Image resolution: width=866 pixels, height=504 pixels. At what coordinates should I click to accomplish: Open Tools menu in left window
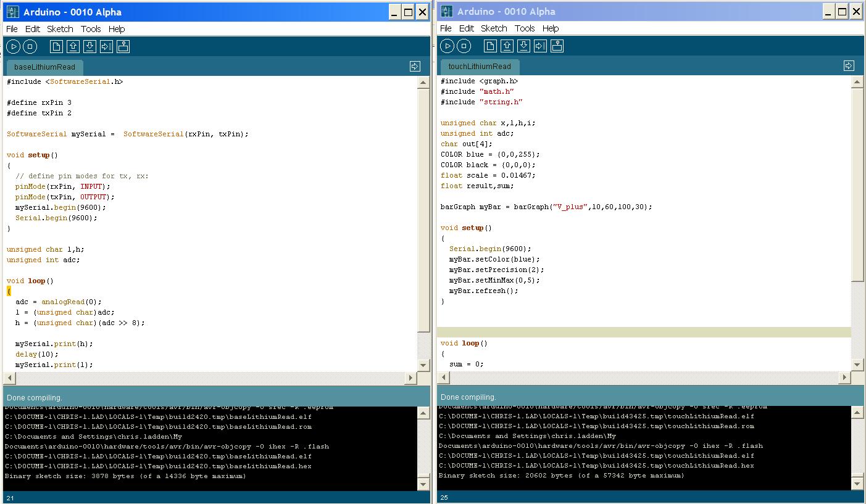[x=91, y=29]
